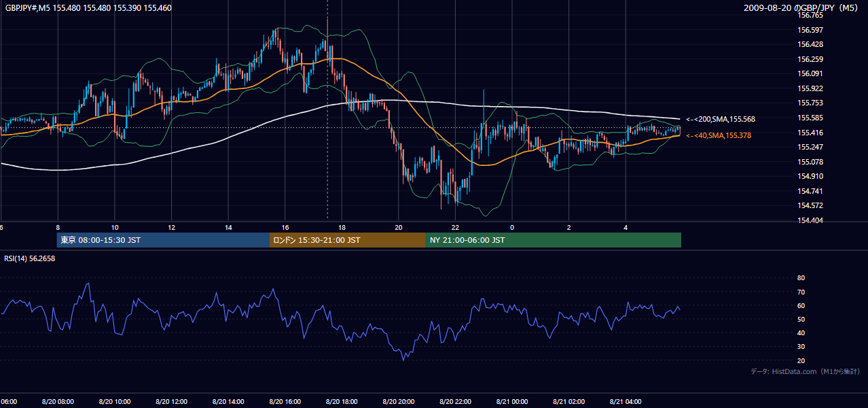Click the 154.910 price axis value

810,176
